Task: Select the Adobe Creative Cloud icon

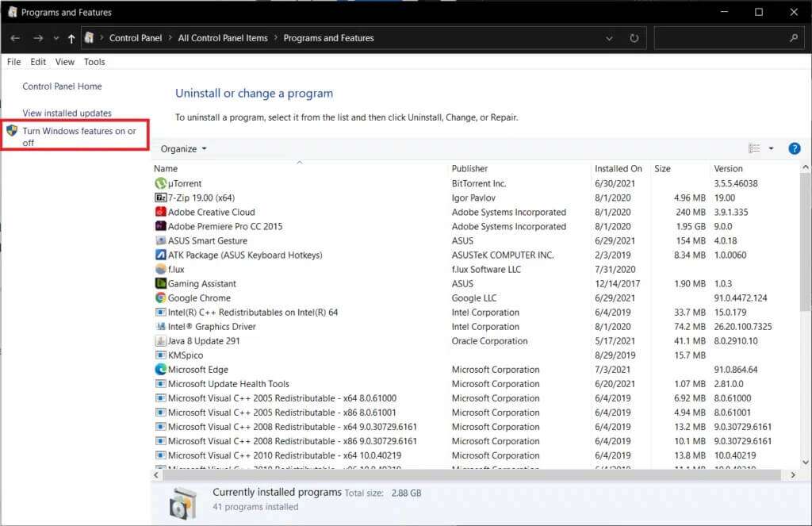Action: [160, 212]
